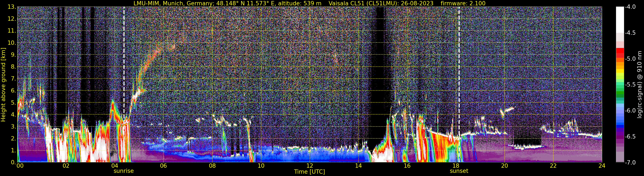
Task: Click the 'sunrise' label below the time axis
Action: 124,171
